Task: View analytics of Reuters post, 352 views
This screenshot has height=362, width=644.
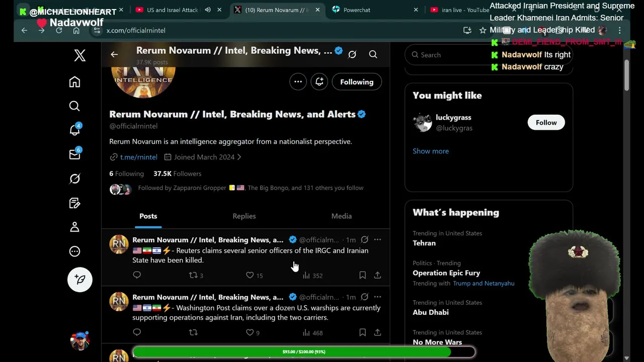Action: coord(312,275)
